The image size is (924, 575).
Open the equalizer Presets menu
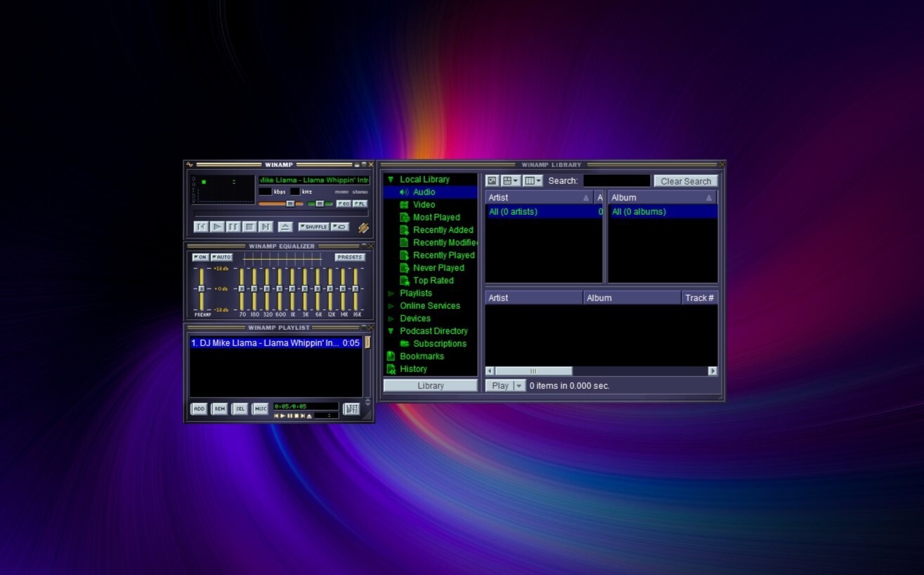349,257
